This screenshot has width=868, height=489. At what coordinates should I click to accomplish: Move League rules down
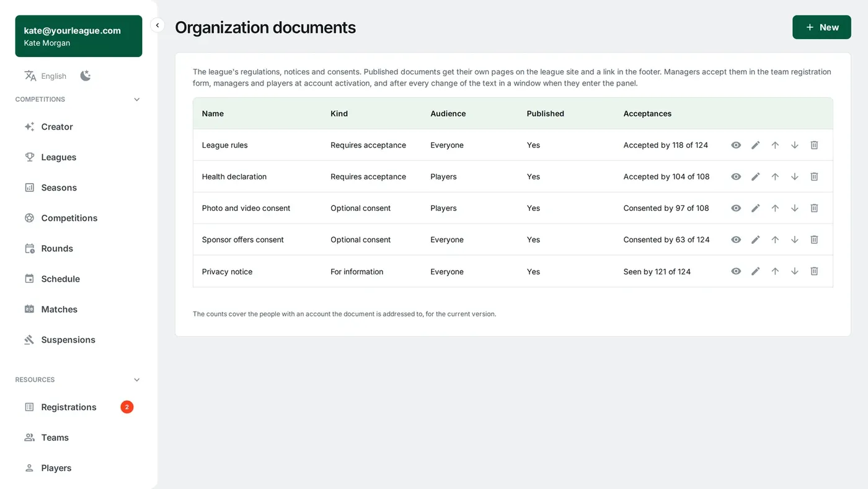pos(795,145)
